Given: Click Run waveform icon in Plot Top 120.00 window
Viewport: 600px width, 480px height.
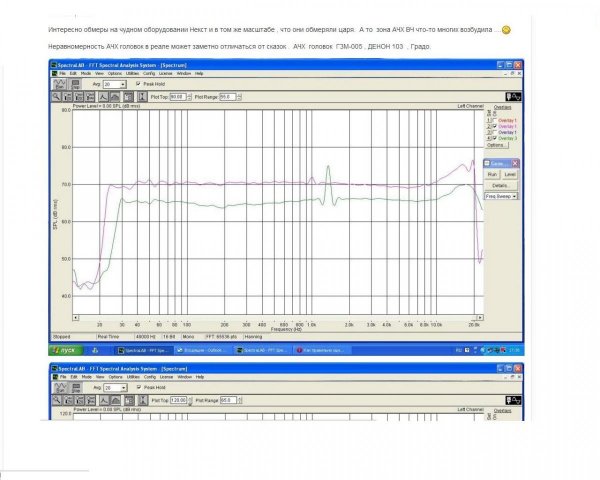Looking at the screenshot, I should (x=60, y=388).
